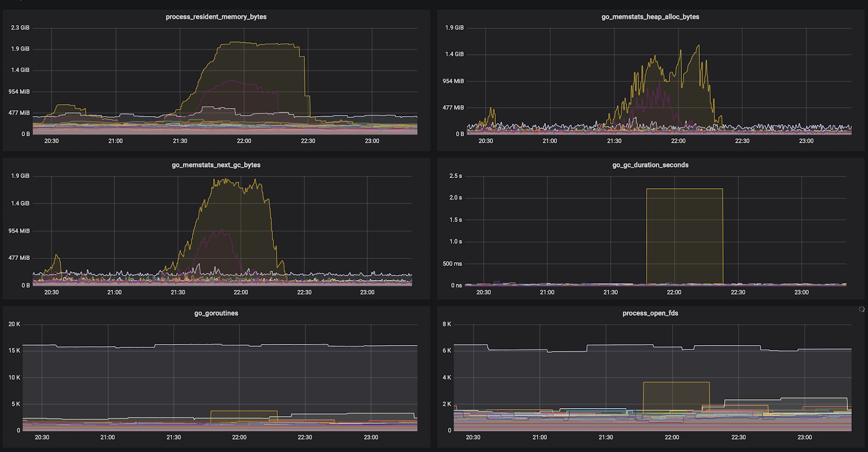The image size is (868, 452).
Task: Click "1.4 GiB" on go_memstats_heap_alloc_bytes axis
Action: 455,54
